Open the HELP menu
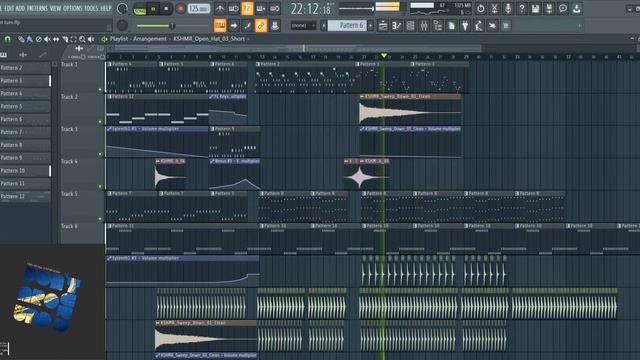 pos(106,8)
